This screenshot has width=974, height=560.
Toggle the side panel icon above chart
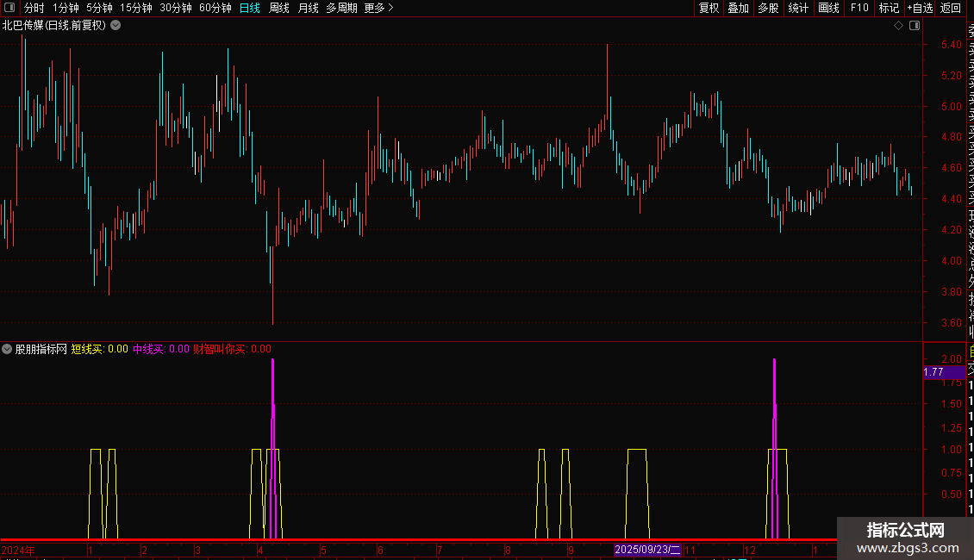click(x=915, y=26)
